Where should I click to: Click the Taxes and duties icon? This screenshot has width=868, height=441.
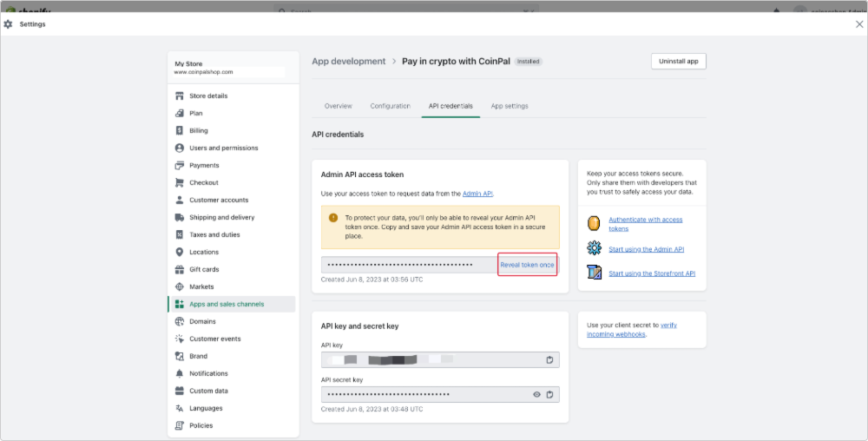tap(180, 234)
